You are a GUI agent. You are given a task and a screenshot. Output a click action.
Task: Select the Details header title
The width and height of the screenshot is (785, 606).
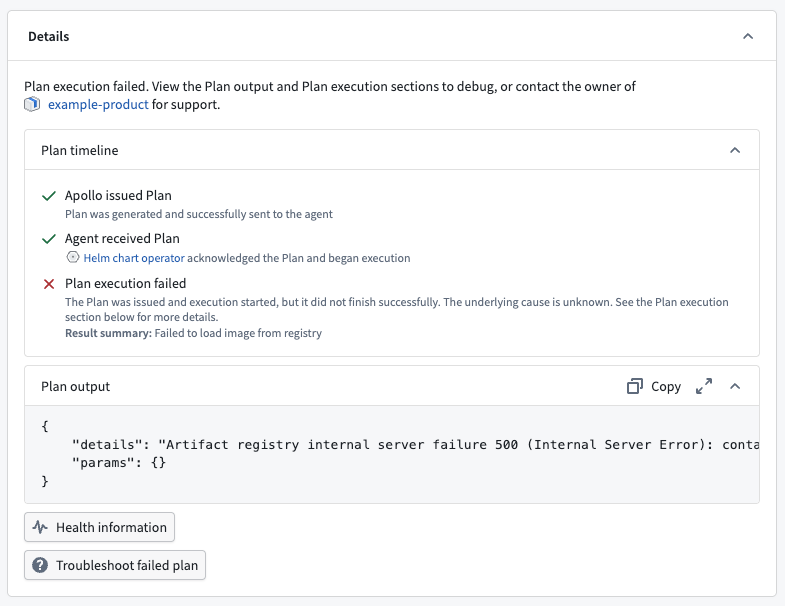pyautogui.click(x=49, y=37)
